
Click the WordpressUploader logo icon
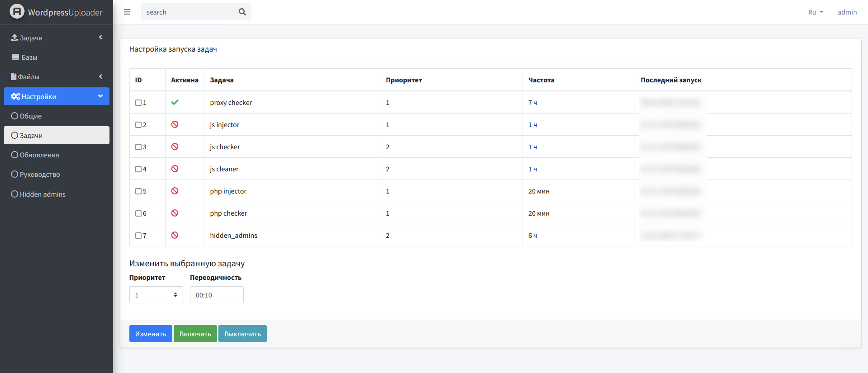[x=17, y=12]
